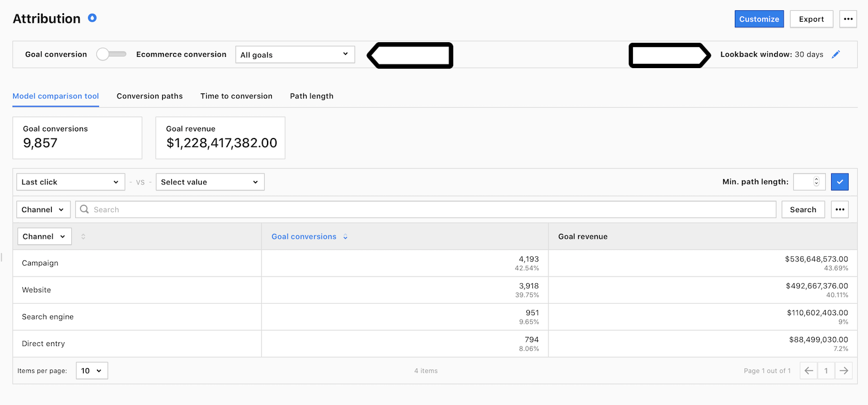
Task: Click the Export button
Action: pyautogui.click(x=811, y=19)
